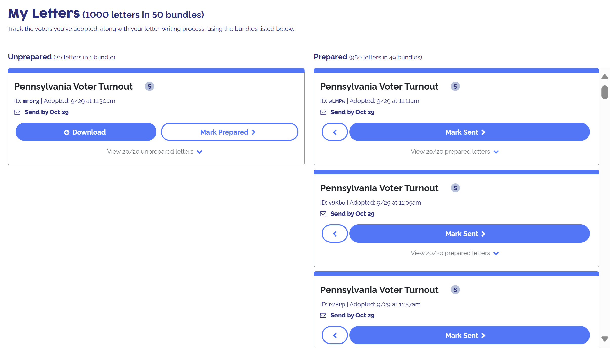
Task: Click the prepared list scrollbar thumb
Action: pyautogui.click(x=605, y=92)
